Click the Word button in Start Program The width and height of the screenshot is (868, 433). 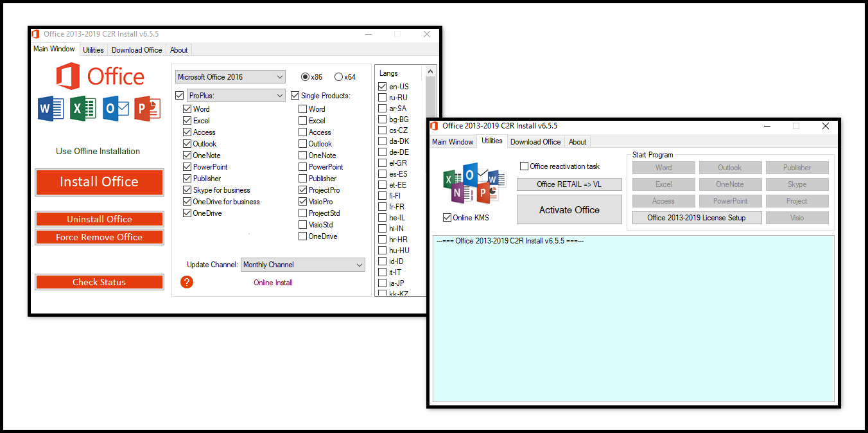click(x=664, y=168)
